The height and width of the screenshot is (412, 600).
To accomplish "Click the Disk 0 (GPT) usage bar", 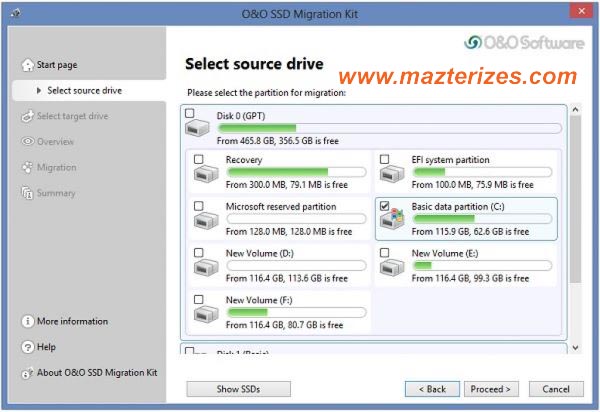I will [389, 128].
